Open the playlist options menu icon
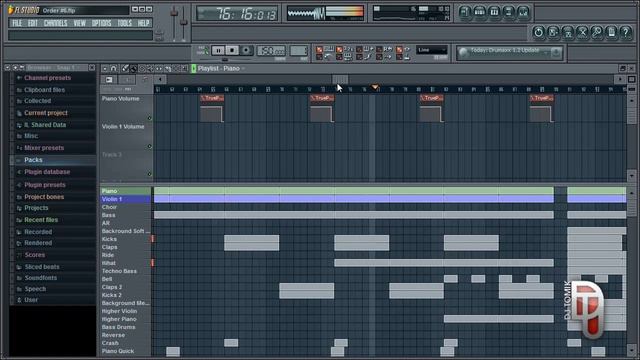The height and width of the screenshot is (360, 640). point(105,69)
